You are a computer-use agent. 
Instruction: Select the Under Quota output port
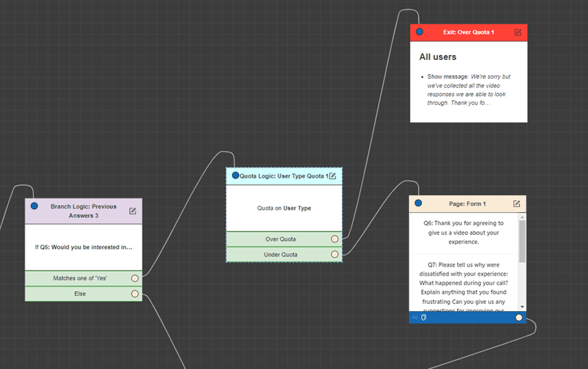[334, 254]
